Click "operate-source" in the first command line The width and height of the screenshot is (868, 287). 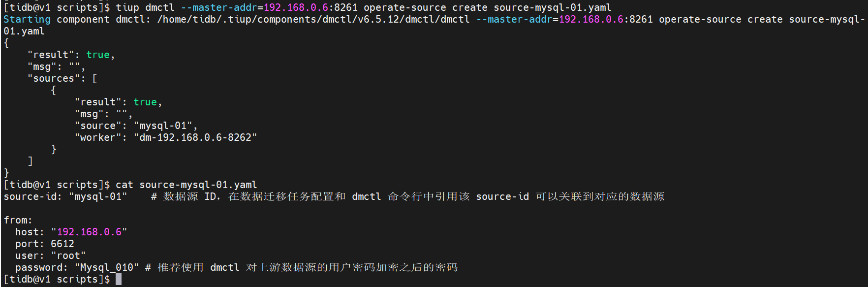tap(405, 7)
